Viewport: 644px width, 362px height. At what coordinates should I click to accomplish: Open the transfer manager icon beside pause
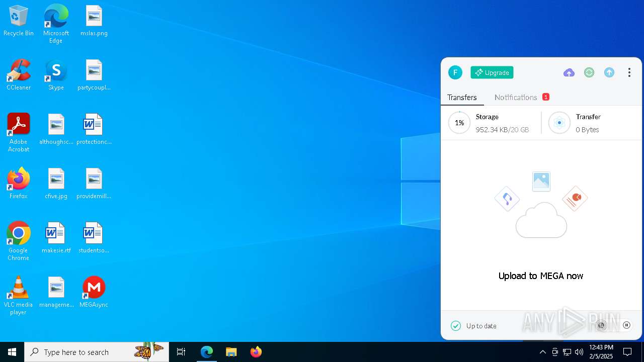(x=601, y=325)
